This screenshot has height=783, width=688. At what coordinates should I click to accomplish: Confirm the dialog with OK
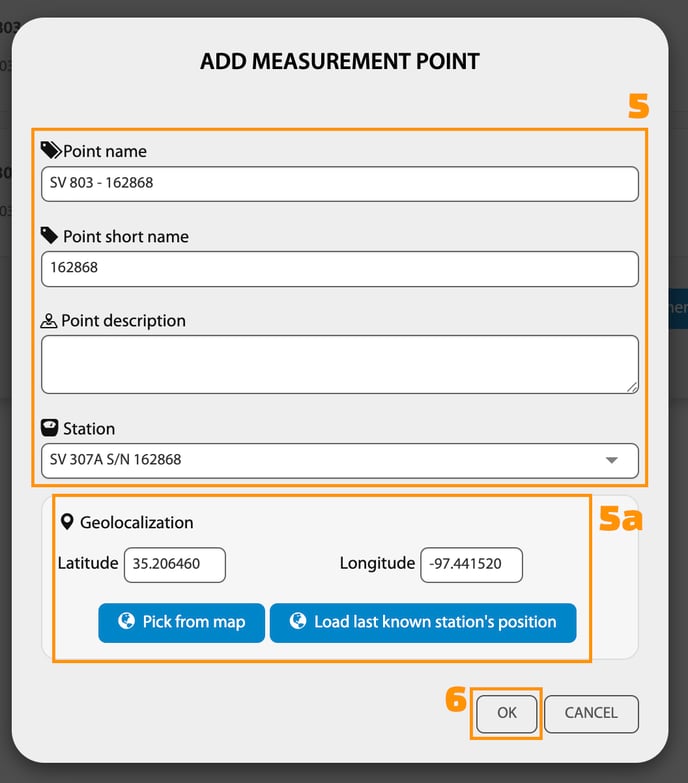(507, 713)
